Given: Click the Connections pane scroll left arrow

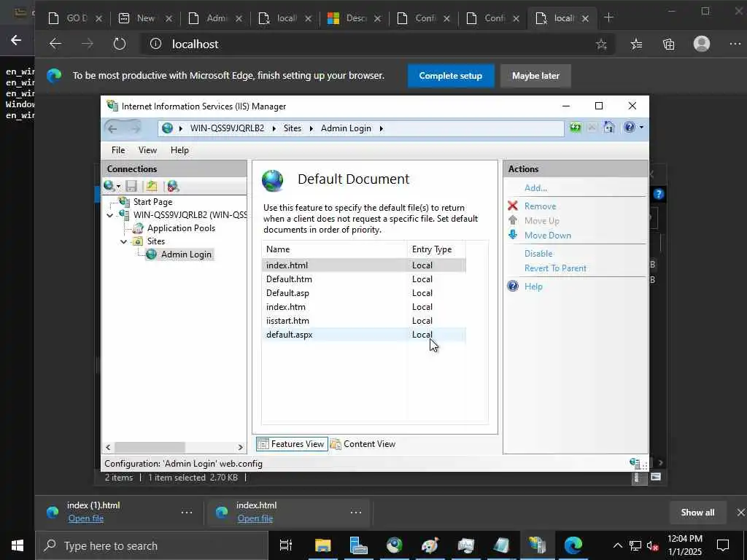Looking at the screenshot, I should click(108, 447).
